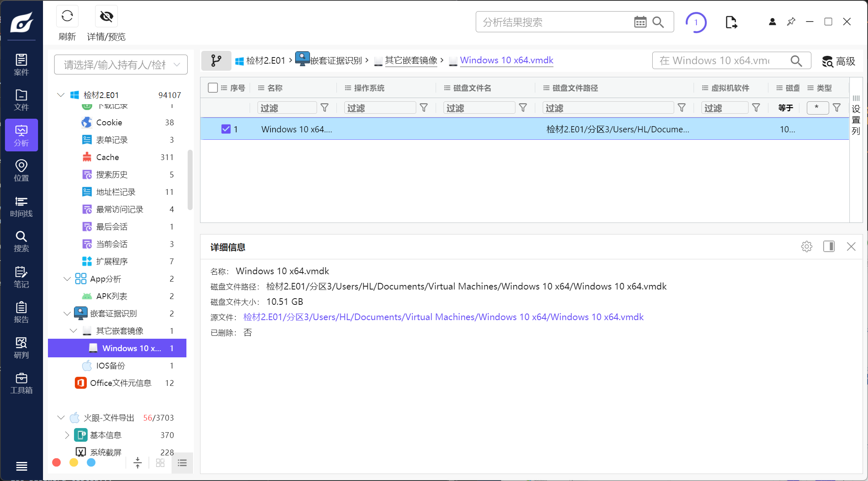
Task: Toggle detail panel layout split icon
Action: [x=829, y=247]
